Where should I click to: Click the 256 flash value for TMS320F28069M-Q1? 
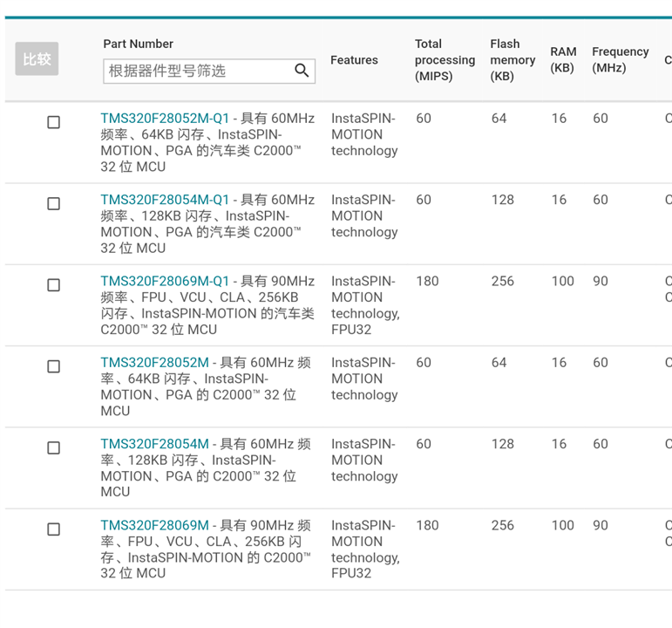pyautogui.click(x=502, y=282)
